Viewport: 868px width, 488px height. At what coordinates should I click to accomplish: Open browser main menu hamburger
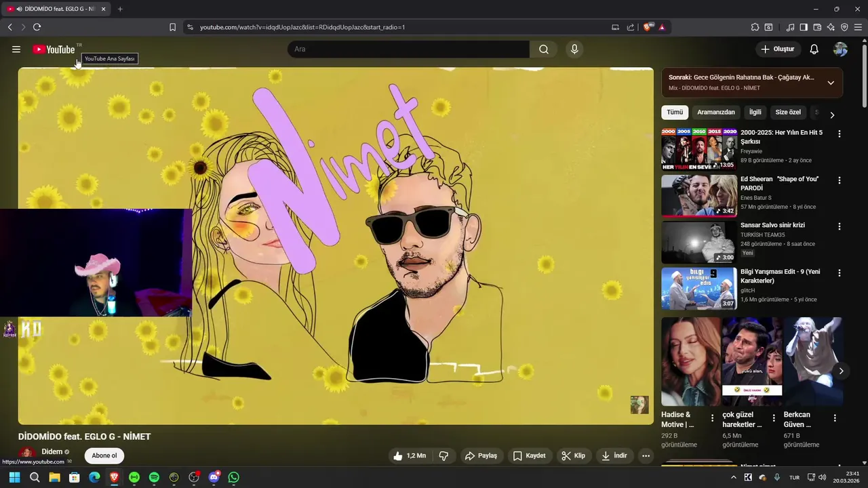pos(858,27)
